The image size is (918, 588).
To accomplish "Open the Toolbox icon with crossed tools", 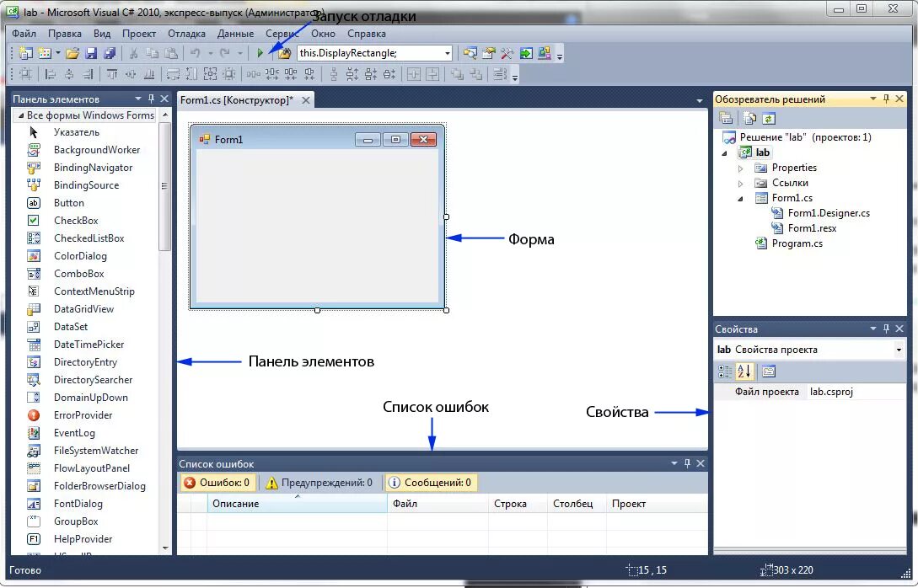I will tap(507, 53).
